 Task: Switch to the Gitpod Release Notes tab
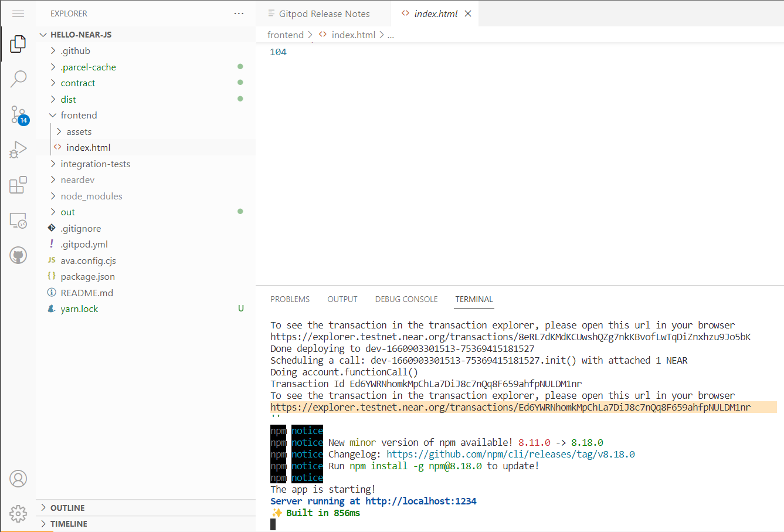point(324,13)
